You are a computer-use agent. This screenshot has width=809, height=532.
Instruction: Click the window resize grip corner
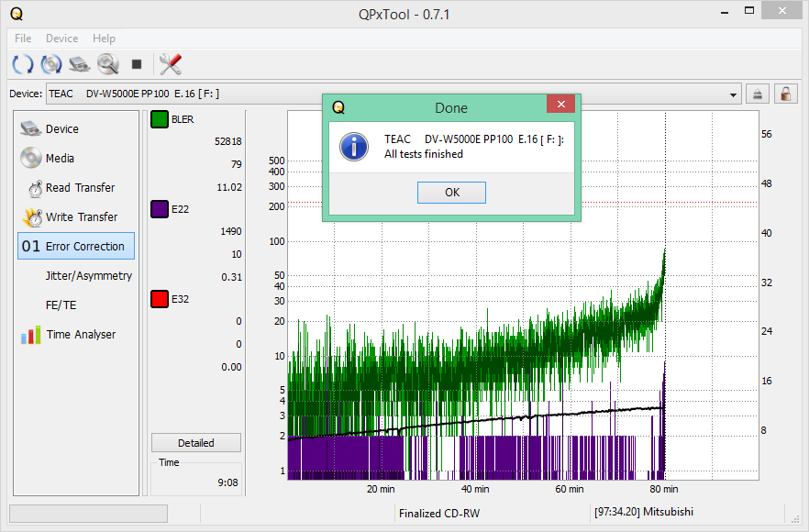click(x=794, y=519)
